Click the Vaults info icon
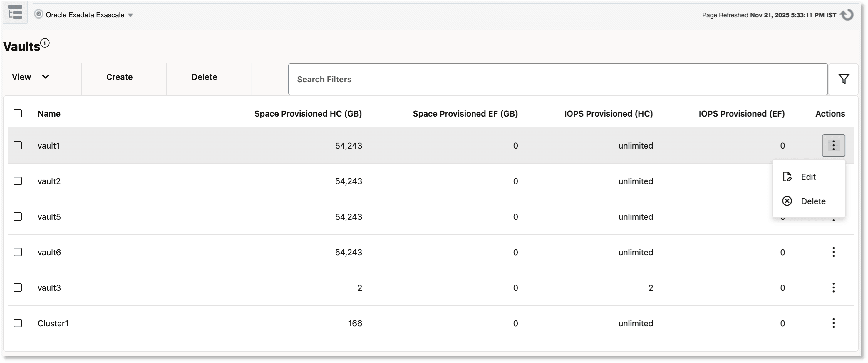The height and width of the screenshot is (363, 868). point(45,43)
